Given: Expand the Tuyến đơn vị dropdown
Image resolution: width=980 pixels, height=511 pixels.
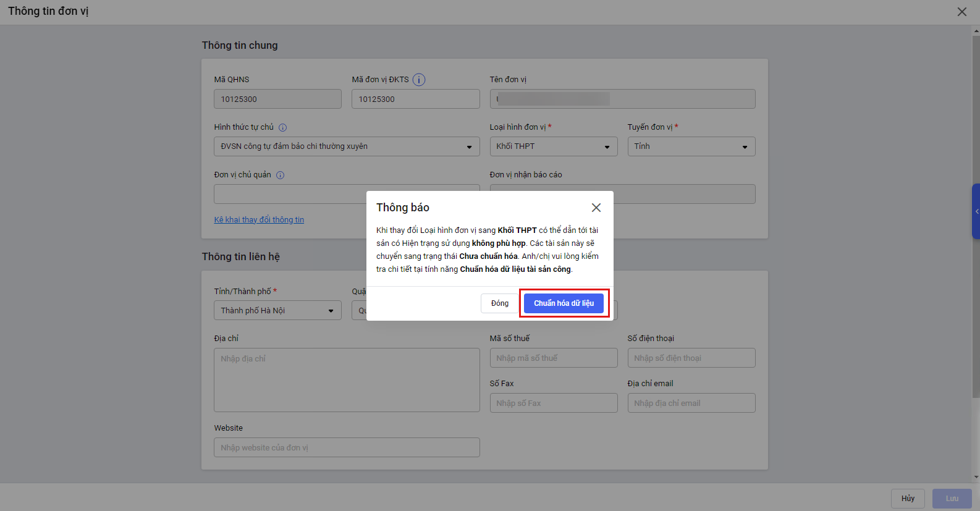Looking at the screenshot, I should [691, 146].
